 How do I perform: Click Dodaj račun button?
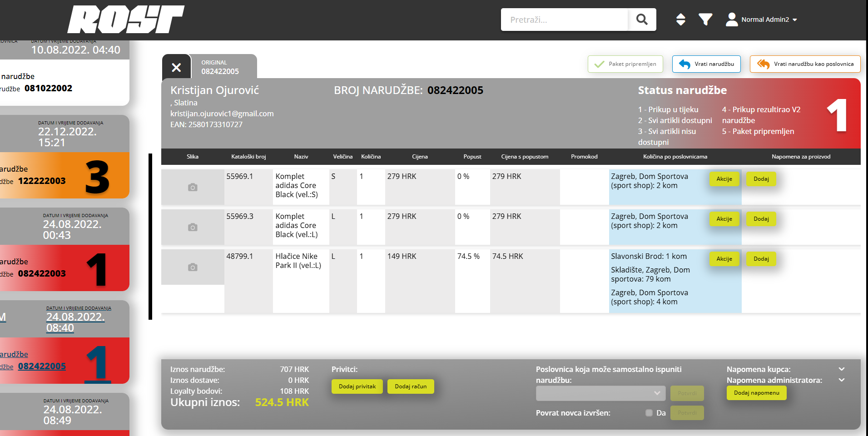(411, 386)
